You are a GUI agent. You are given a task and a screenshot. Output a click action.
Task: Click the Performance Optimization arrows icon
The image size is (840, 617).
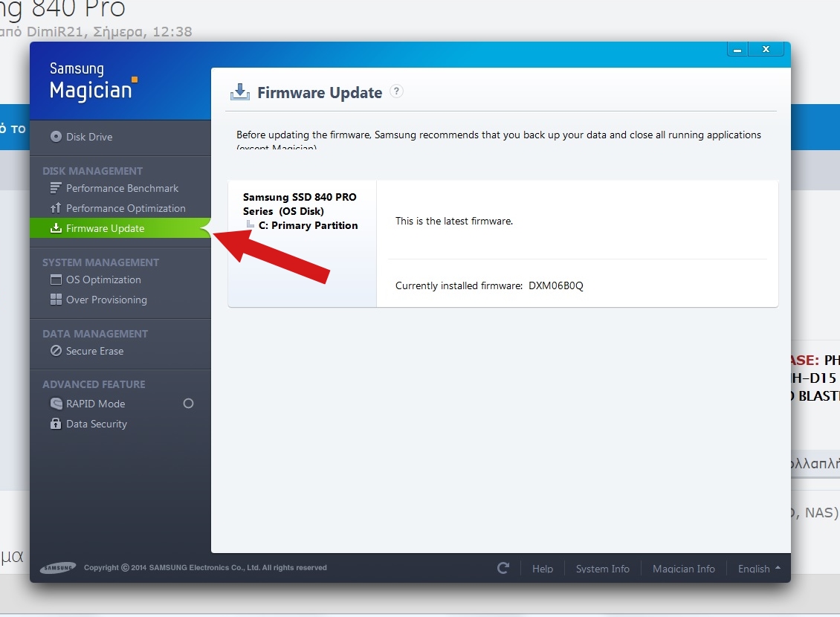click(x=56, y=208)
